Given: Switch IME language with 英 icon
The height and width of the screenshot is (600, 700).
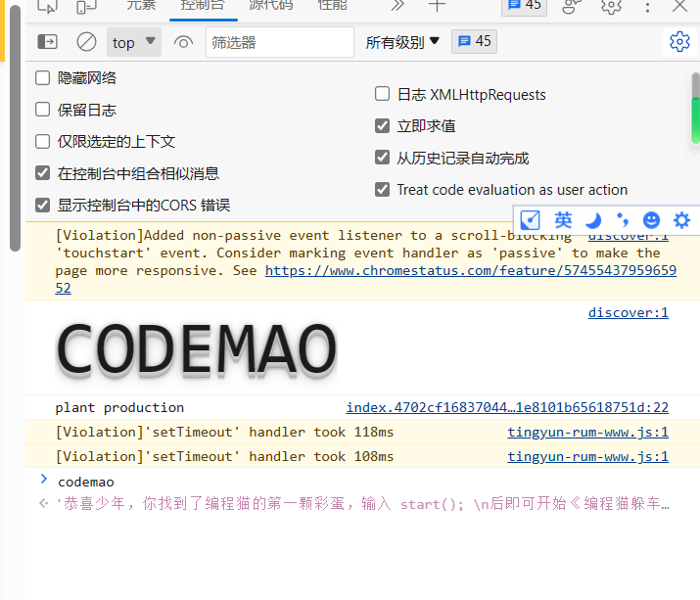Looking at the screenshot, I should (563, 220).
